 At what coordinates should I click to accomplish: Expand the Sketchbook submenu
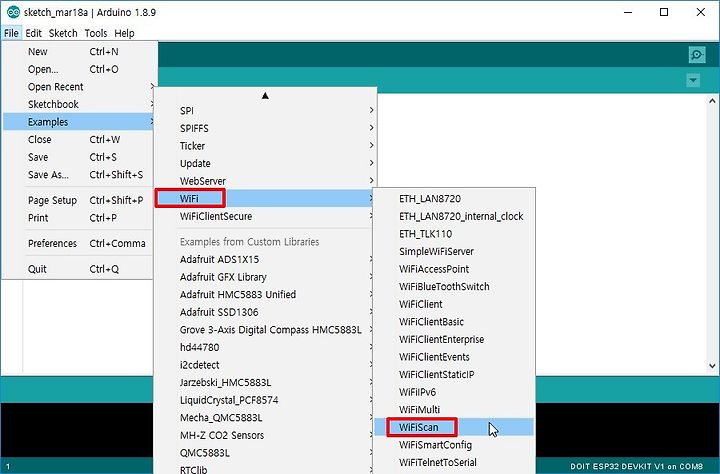point(78,104)
